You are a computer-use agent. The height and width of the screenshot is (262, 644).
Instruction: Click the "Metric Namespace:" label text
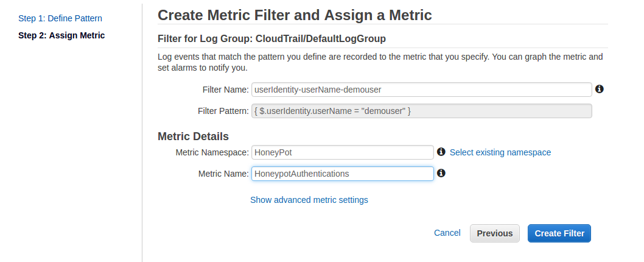click(212, 152)
